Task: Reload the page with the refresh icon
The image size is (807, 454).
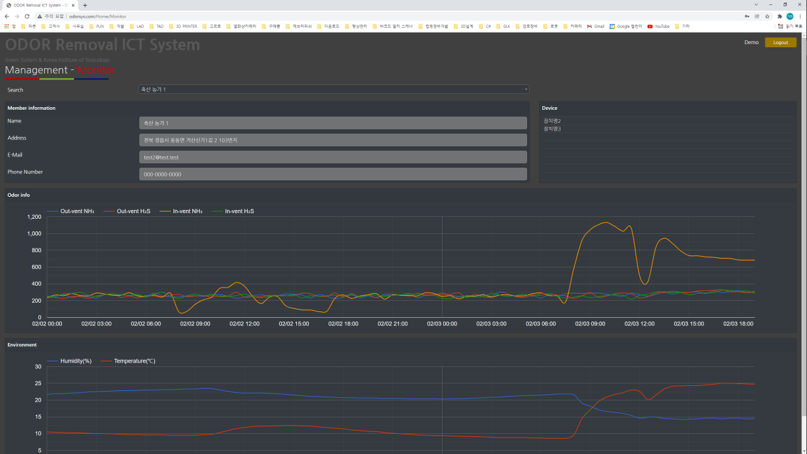Action: [27, 16]
